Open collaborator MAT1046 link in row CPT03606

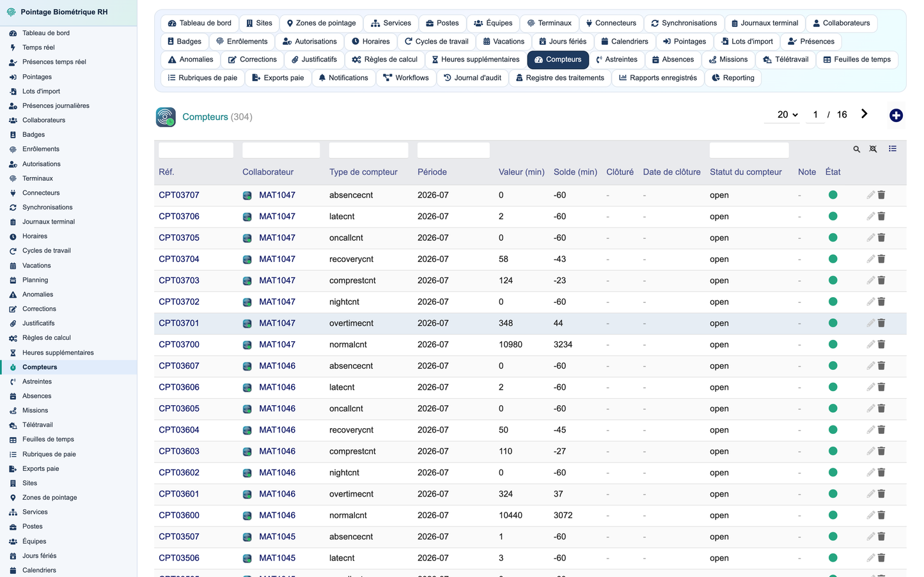click(x=277, y=387)
